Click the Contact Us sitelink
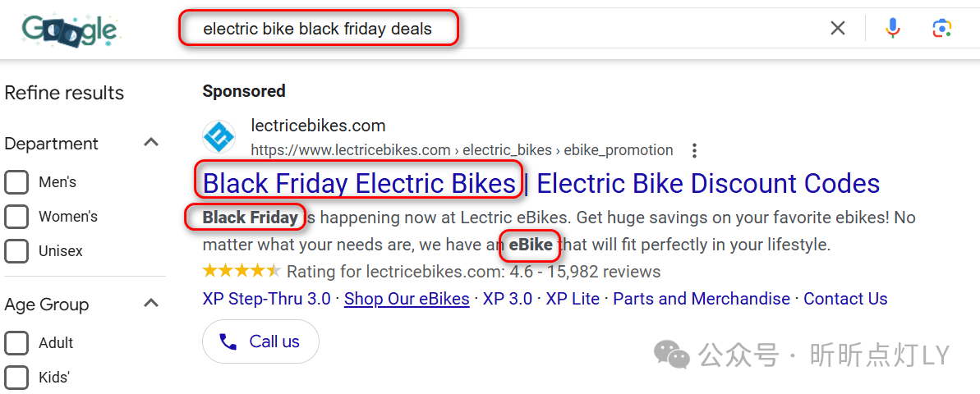Viewport: 980px width, 394px height. tap(845, 299)
